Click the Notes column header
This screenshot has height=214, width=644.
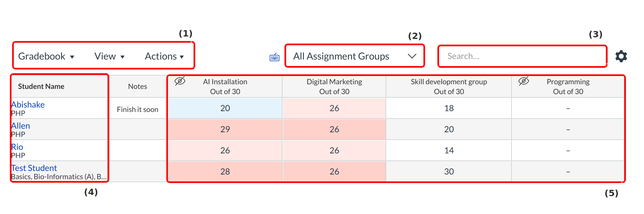137,86
